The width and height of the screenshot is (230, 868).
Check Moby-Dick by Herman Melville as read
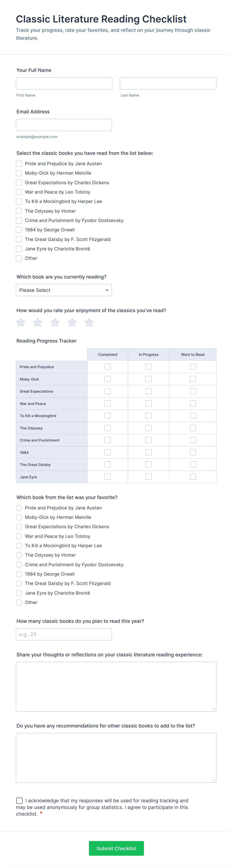(x=19, y=173)
